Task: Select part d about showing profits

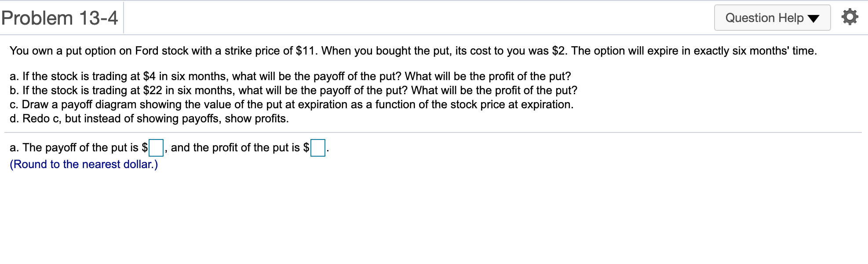Action: [150, 118]
